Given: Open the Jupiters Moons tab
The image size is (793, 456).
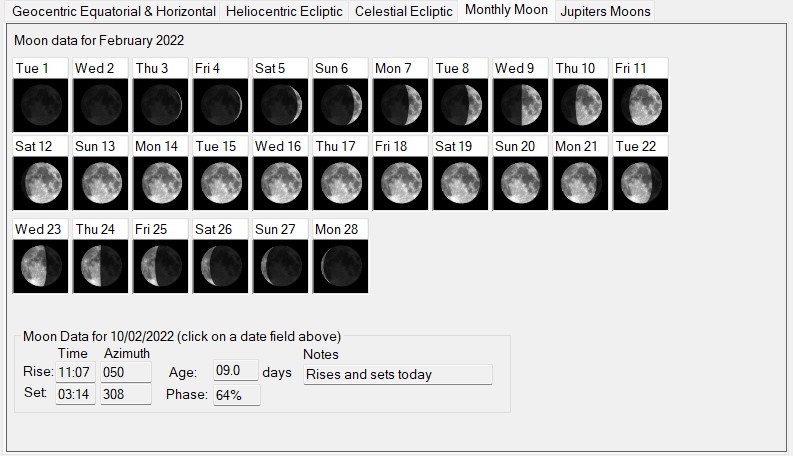Looking at the screenshot, I should point(605,12).
